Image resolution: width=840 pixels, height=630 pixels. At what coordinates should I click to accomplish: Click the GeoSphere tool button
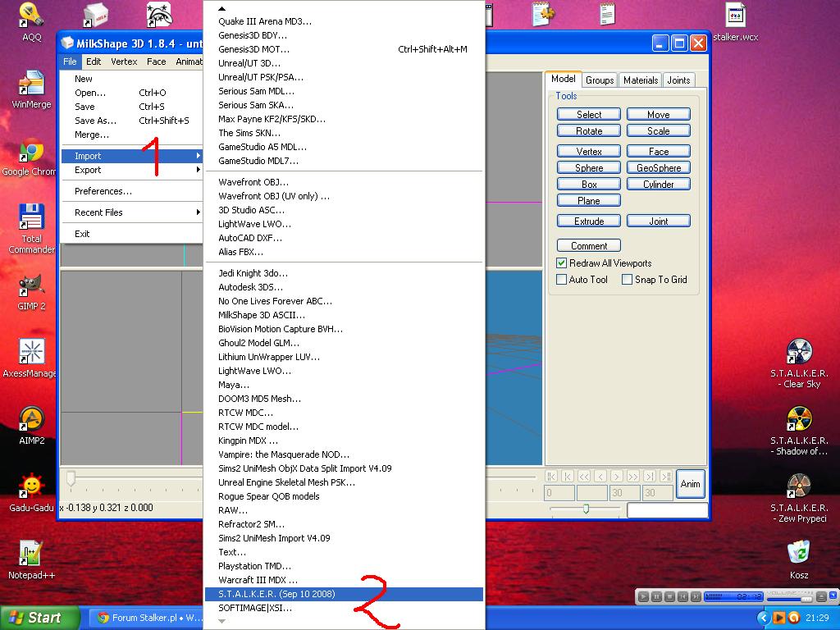(x=659, y=167)
